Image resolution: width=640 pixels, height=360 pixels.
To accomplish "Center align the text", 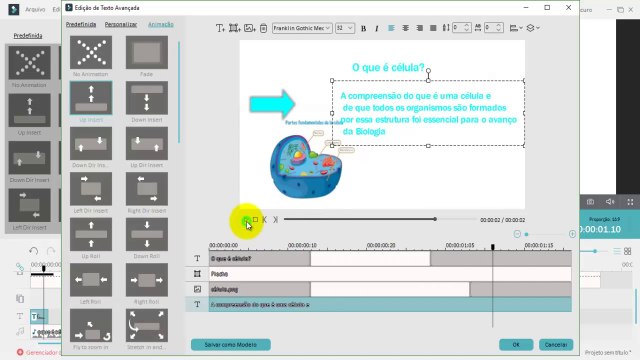I will tap(405, 28).
